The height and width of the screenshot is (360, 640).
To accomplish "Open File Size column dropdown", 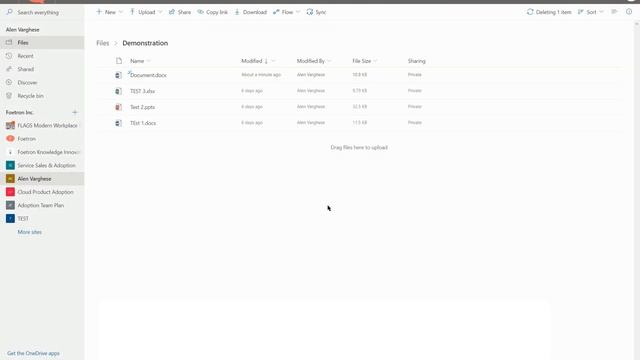I will pos(364,61).
